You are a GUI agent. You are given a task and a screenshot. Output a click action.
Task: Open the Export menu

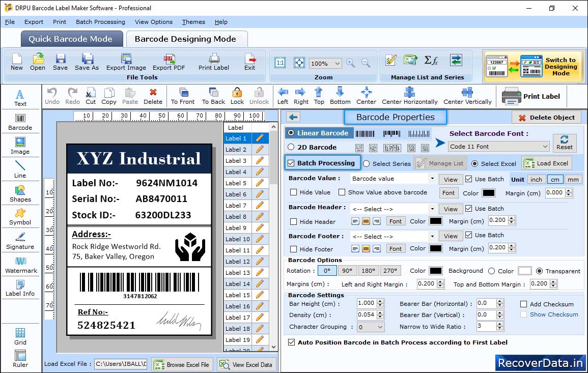click(34, 22)
